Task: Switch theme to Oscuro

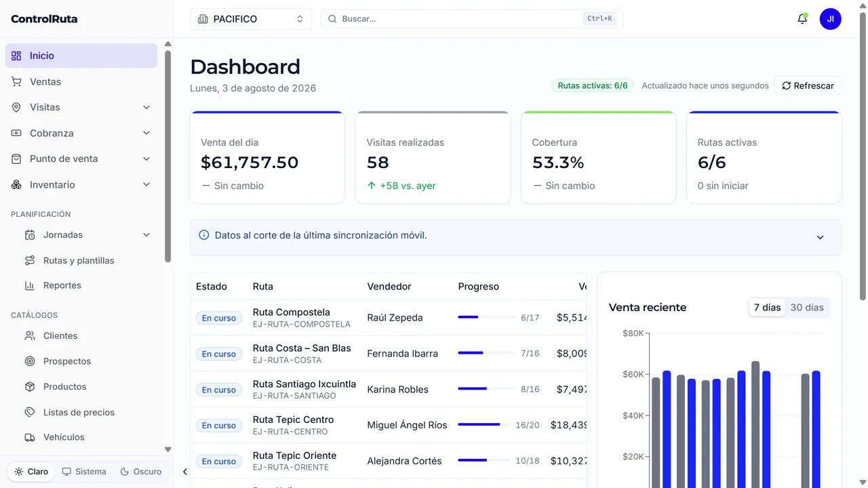Action: 141,472
